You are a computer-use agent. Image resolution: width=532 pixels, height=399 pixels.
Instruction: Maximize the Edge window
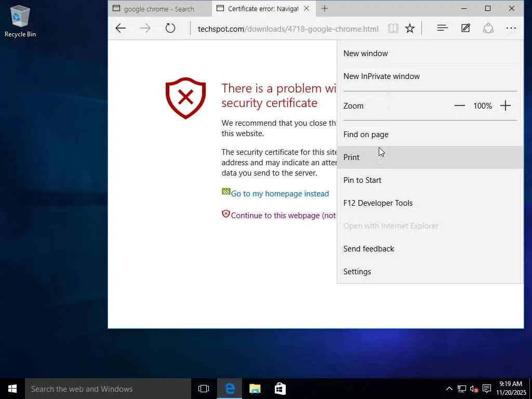(x=487, y=8)
